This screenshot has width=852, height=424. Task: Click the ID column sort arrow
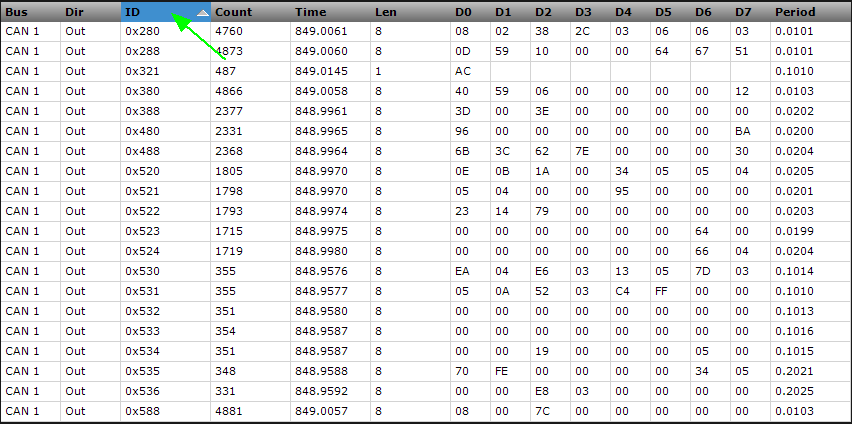pyautogui.click(x=203, y=13)
